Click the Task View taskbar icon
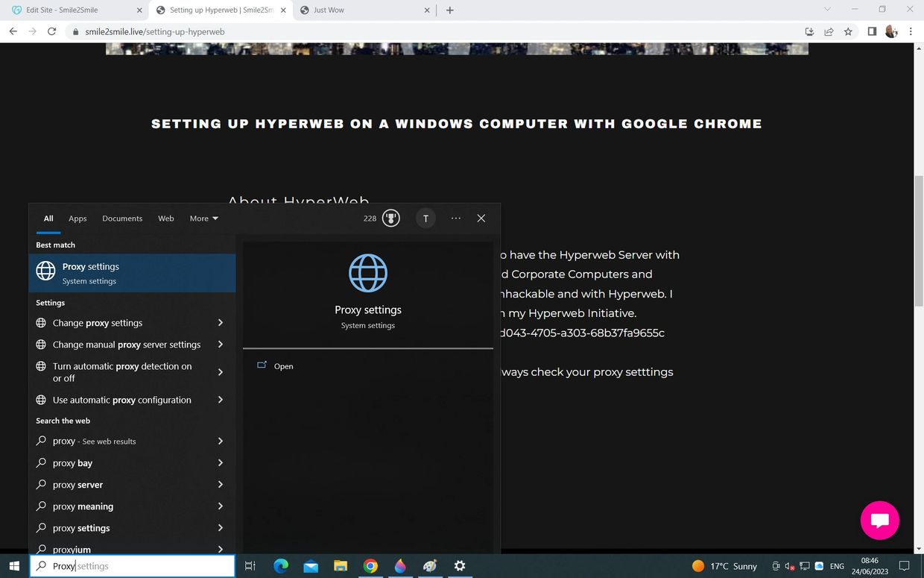 (x=250, y=566)
